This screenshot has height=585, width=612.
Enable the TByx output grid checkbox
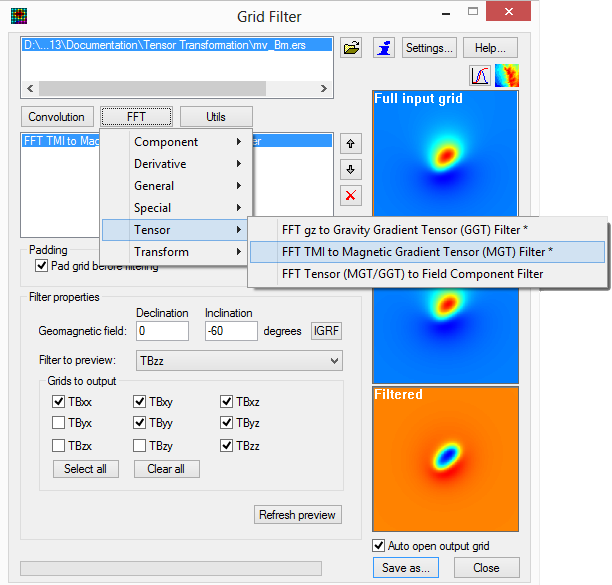(59, 423)
